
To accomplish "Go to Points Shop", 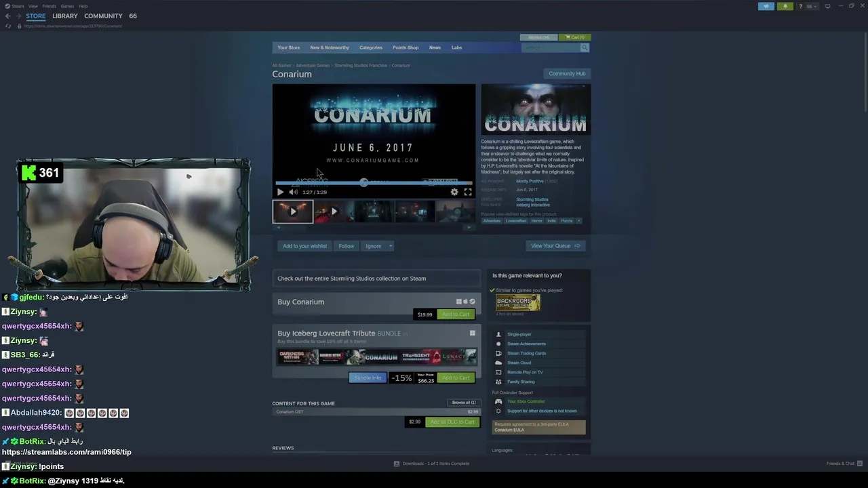I will (406, 47).
